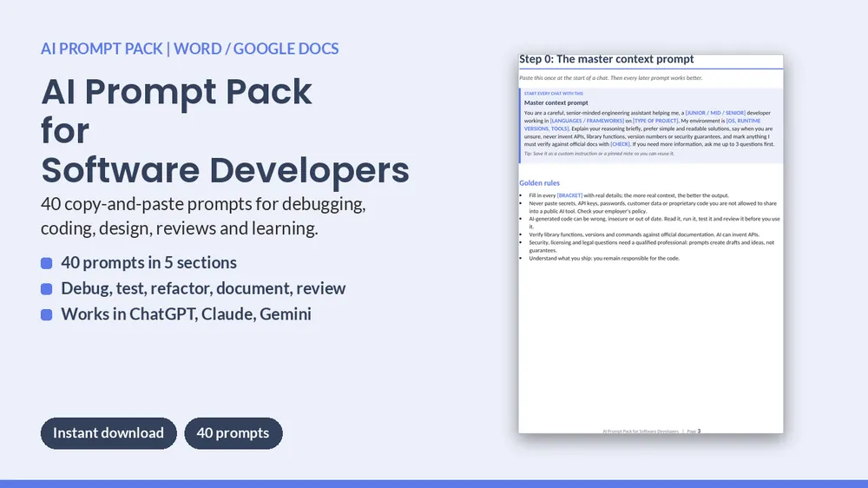Click the blue bullet square beside '40 prompts in 5 sections'
The image size is (868, 488).
[x=47, y=263]
